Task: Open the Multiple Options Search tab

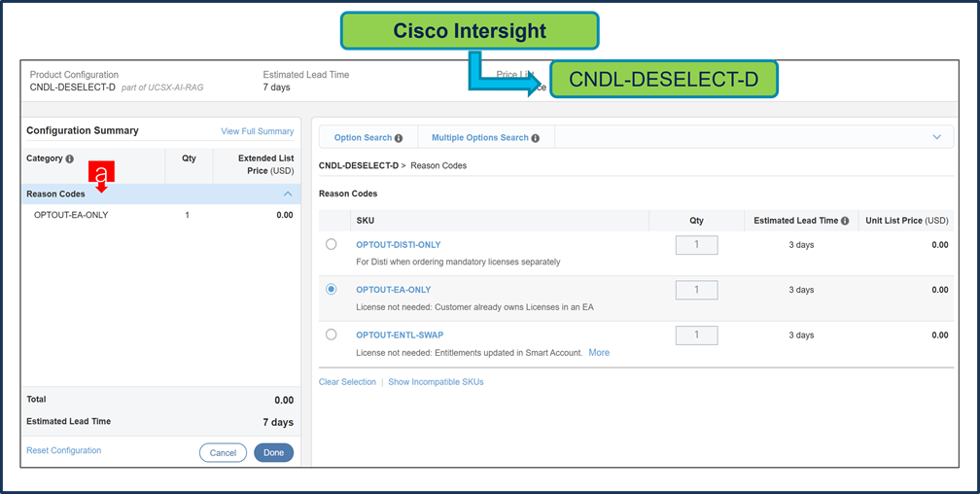Action: point(486,137)
